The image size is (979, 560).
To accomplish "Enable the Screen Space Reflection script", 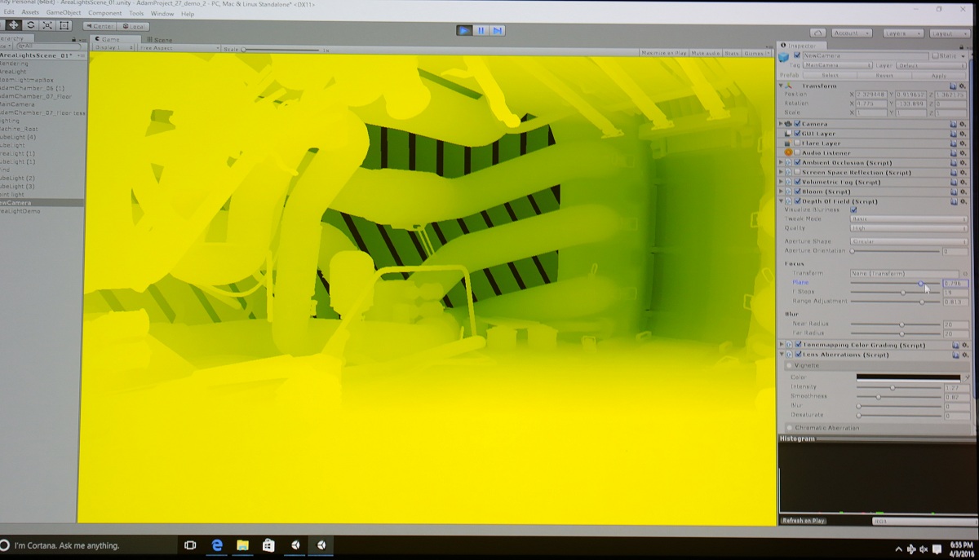I will pos(797,172).
